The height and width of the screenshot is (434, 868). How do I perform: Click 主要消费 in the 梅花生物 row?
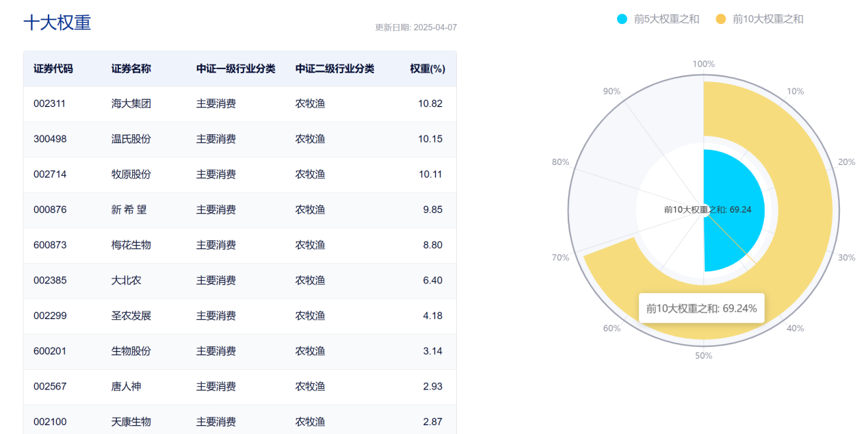(x=216, y=245)
